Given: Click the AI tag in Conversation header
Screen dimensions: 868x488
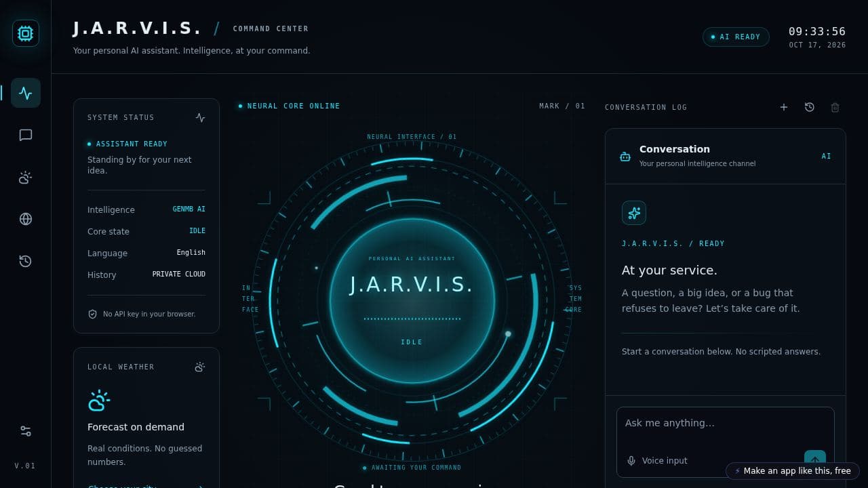Looking at the screenshot, I should point(827,157).
